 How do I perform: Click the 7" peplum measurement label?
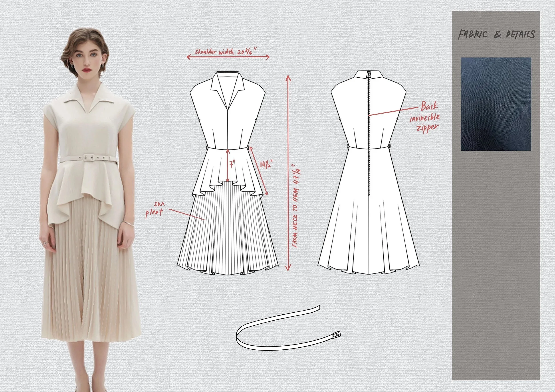(232, 164)
